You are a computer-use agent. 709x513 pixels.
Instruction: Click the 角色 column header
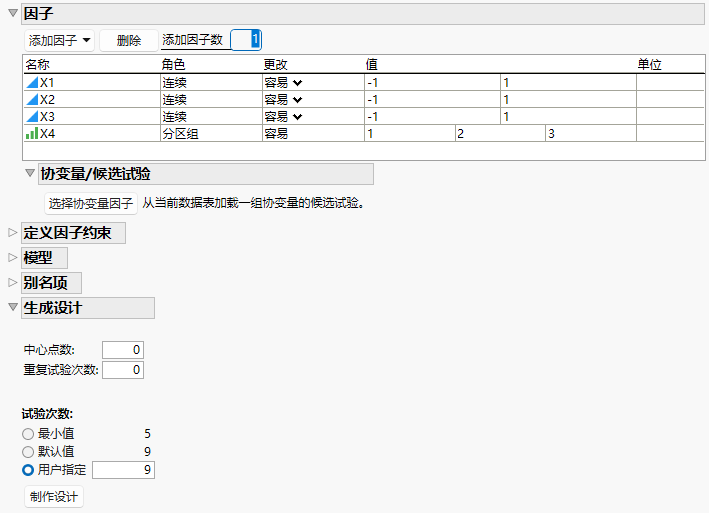[x=174, y=65]
